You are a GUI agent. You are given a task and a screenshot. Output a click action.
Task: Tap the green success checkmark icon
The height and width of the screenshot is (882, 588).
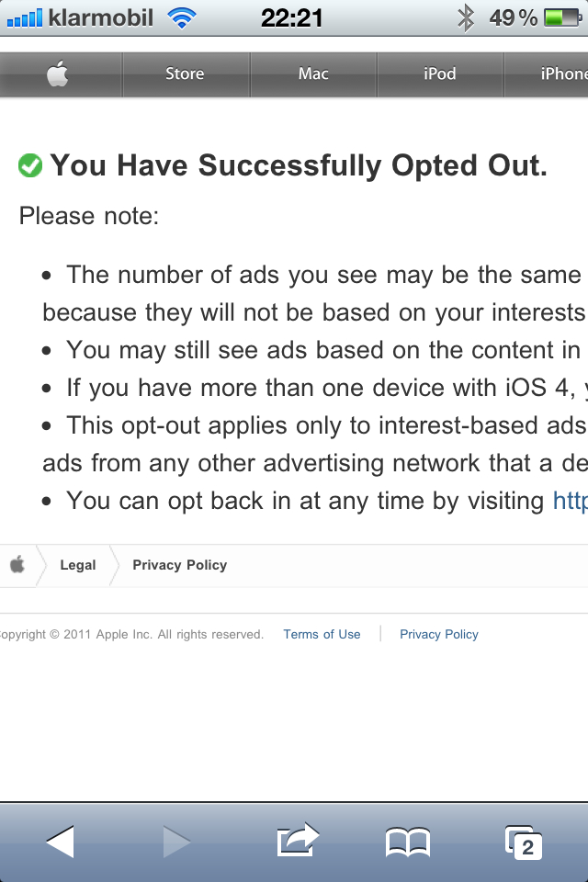pos(30,165)
